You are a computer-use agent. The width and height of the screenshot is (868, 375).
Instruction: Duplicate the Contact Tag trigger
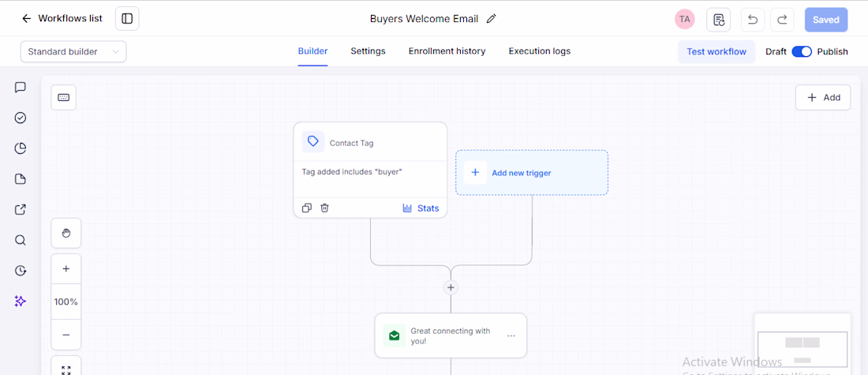pos(307,208)
